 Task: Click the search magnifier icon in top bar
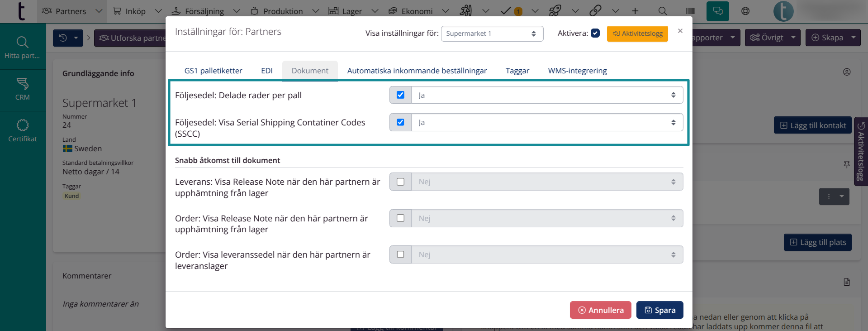(x=662, y=11)
